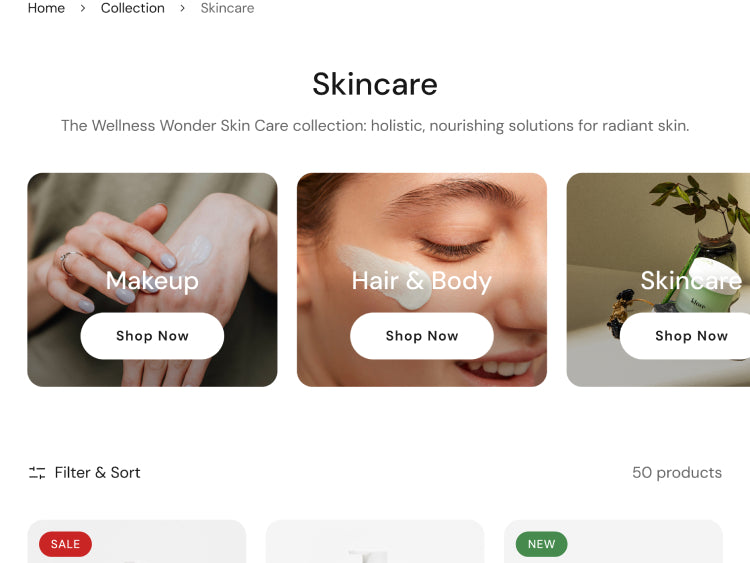Open the Skincare category card with plant
Screen dimensions: 750x563
[658, 280]
